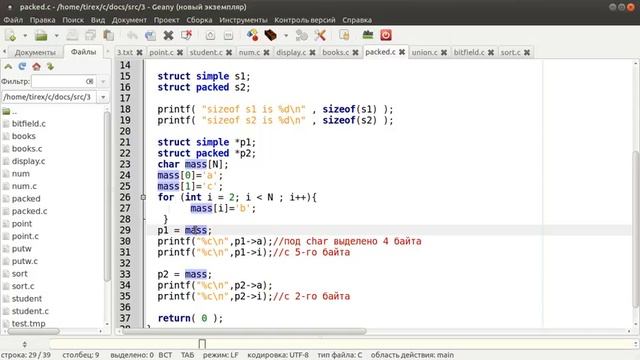
Task: Click the red Quit power icon
Action: pos(386,35)
